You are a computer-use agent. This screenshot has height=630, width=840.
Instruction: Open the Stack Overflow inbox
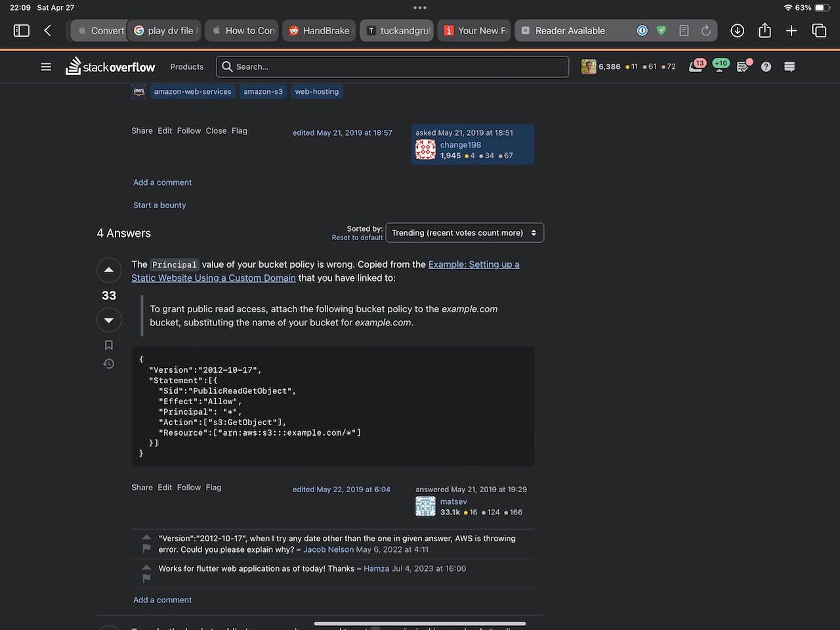pos(696,66)
